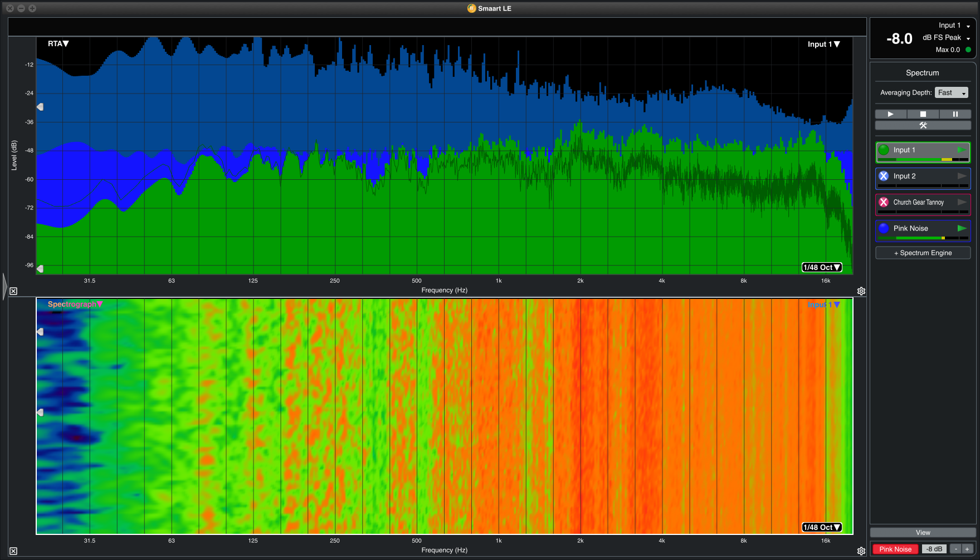Pause the spectrum measurement
Image resolution: width=980 pixels, height=560 pixels.
(x=955, y=114)
